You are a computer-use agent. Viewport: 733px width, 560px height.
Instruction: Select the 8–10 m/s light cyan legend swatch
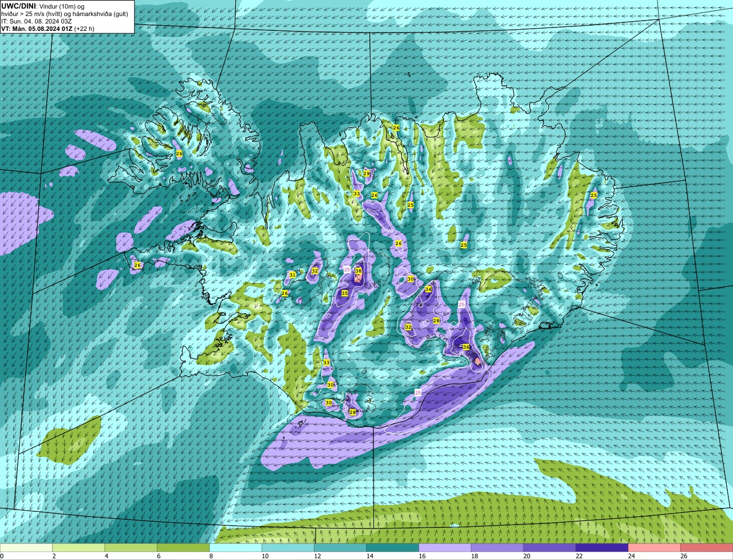click(236, 547)
